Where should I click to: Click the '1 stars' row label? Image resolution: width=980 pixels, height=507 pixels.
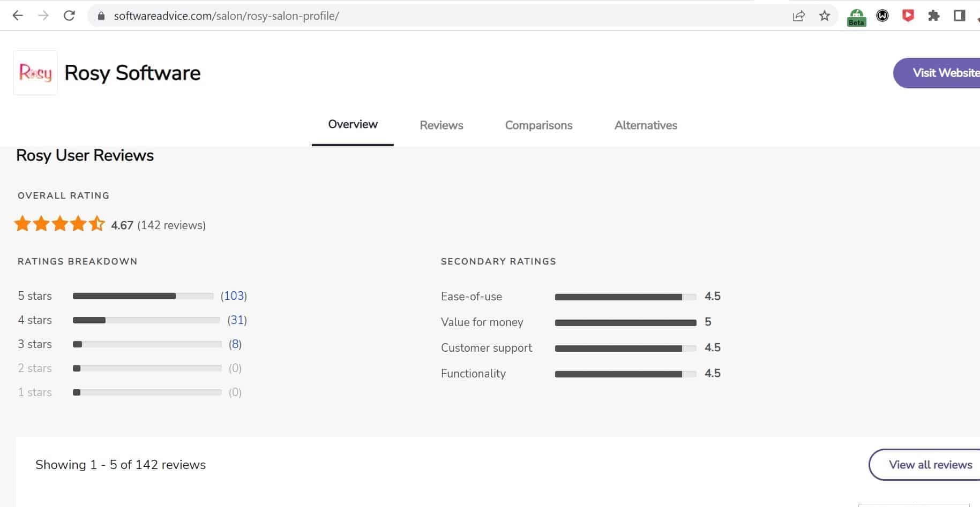[35, 392]
